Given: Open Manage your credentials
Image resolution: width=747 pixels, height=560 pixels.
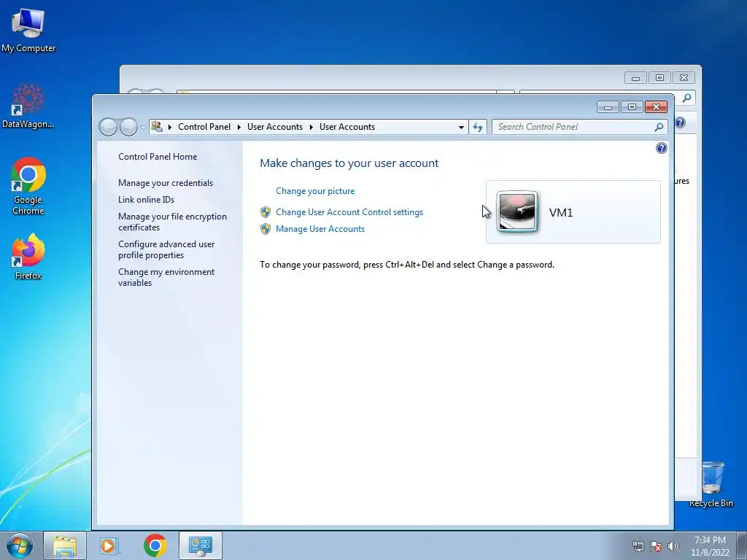Looking at the screenshot, I should point(166,183).
